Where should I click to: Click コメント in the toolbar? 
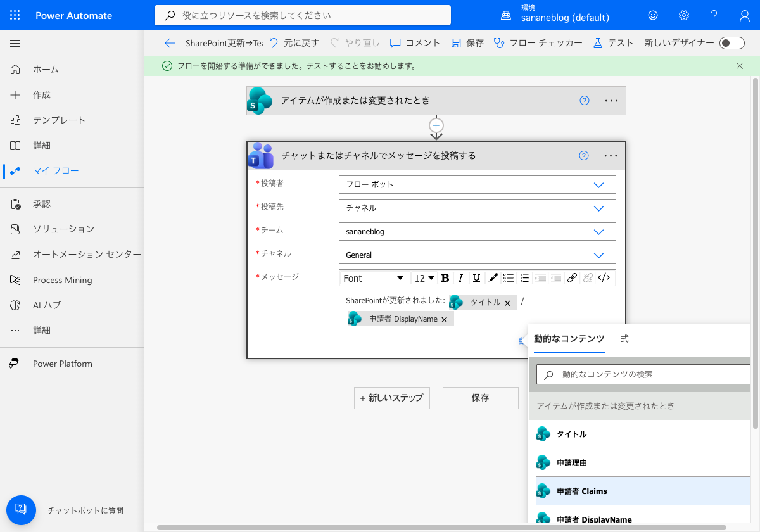415,43
